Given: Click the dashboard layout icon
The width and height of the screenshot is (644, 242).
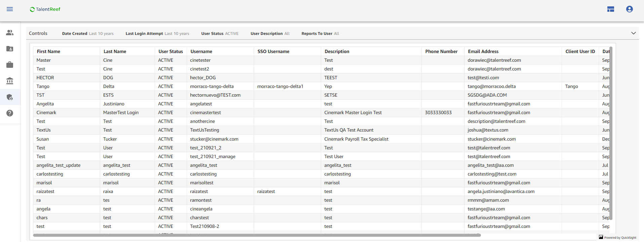Looking at the screenshot, I should click(x=611, y=9).
